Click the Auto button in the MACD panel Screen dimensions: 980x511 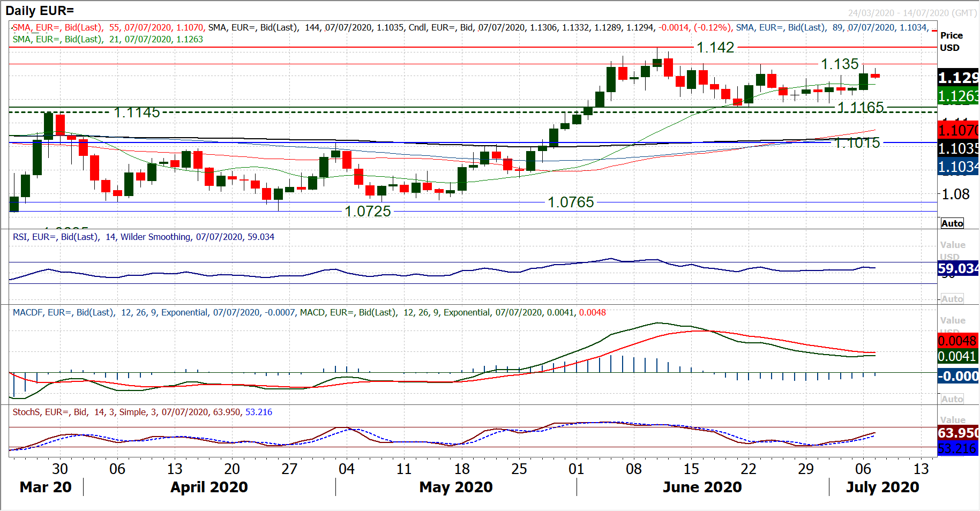pos(952,399)
